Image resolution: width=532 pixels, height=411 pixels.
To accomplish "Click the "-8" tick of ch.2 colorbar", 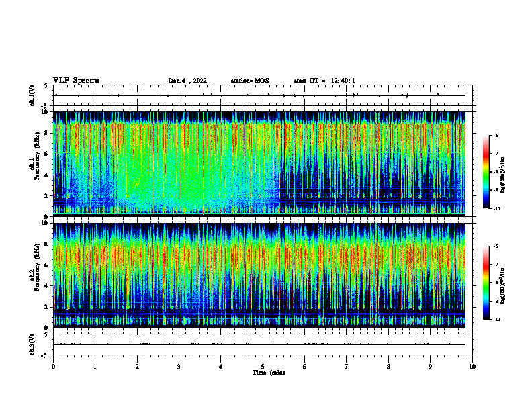I will click(x=496, y=283).
